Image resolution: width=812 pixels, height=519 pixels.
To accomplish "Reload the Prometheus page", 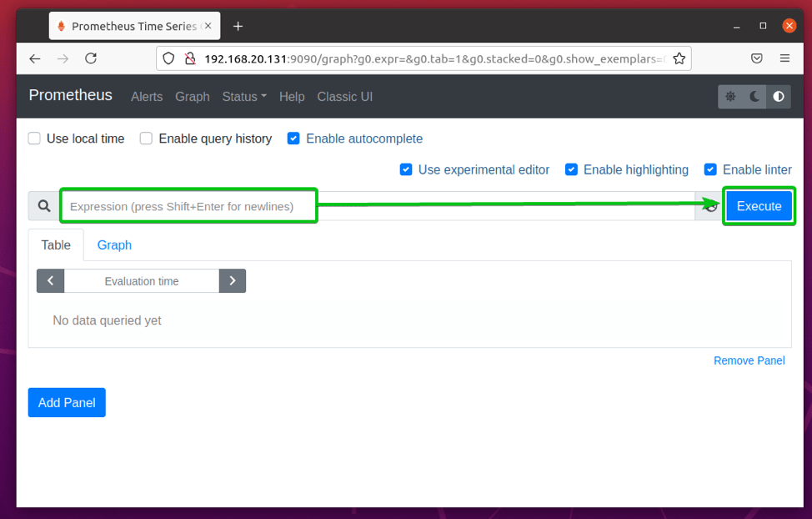I will (91, 58).
